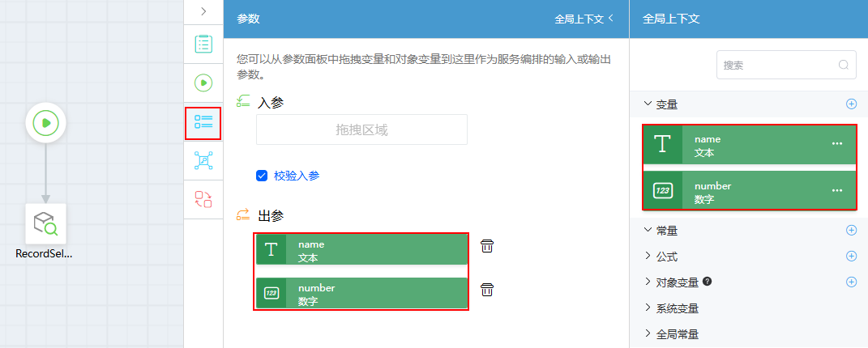Add a new constant with plus icon

[852, 231]
